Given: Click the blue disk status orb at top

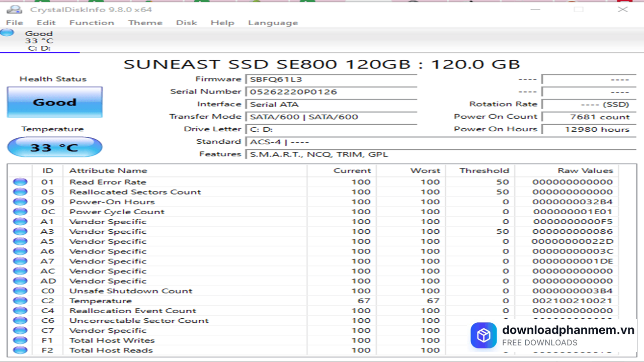Looking at the screenshot, I should click(x=7, y=33).
